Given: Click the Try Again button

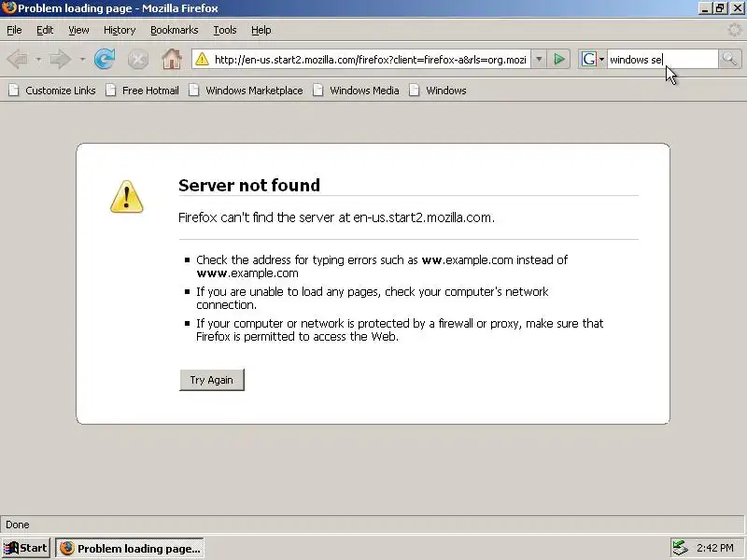Looking at the screenshot, I should [x=212, y=380].
